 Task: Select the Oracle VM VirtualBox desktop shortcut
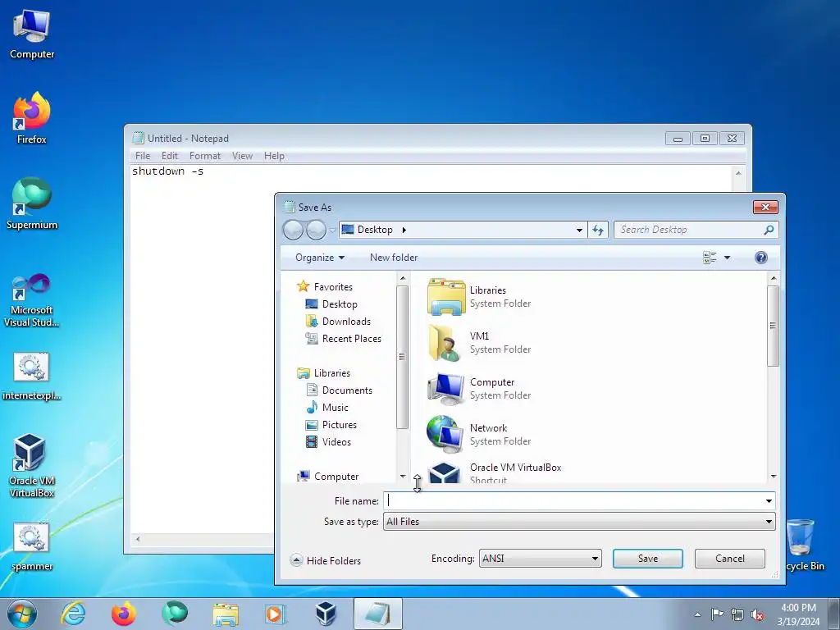coord(32,465)
